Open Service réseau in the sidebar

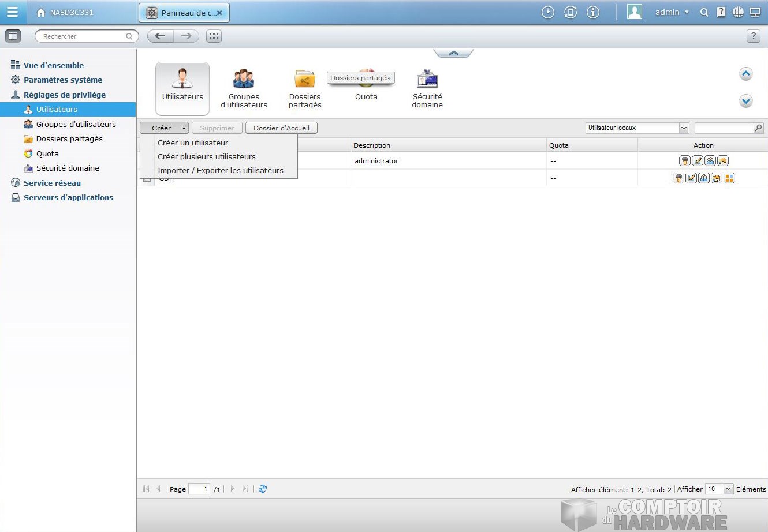52,183
